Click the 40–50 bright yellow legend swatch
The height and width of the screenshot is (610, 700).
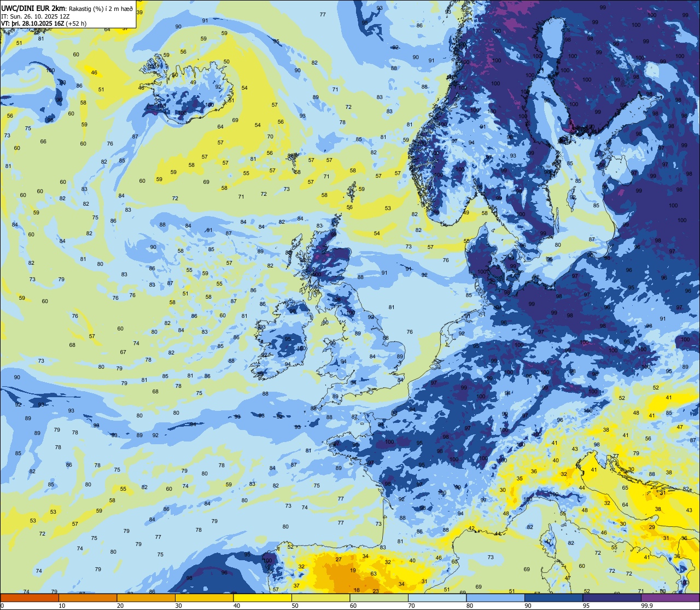pyautogui.click(x=262, y=597)
